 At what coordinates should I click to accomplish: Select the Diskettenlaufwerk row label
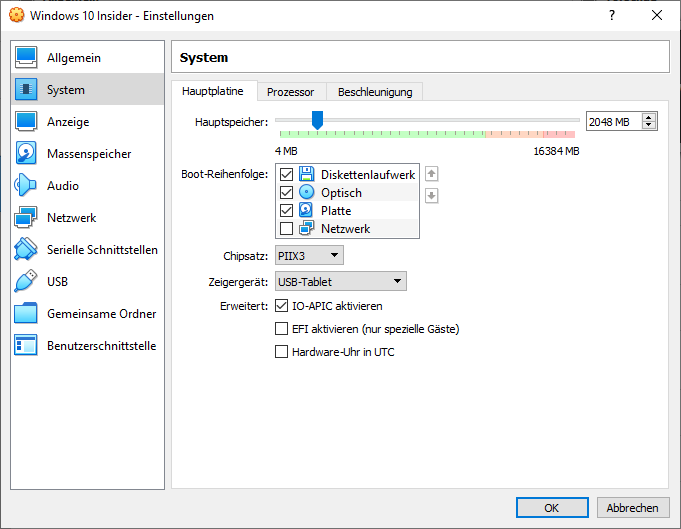pos(368,175)
